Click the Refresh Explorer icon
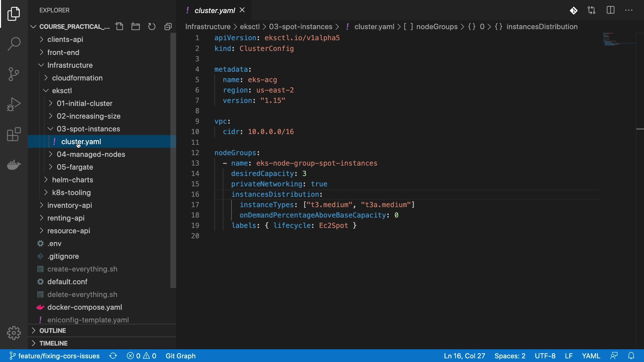 click(152, 26)
